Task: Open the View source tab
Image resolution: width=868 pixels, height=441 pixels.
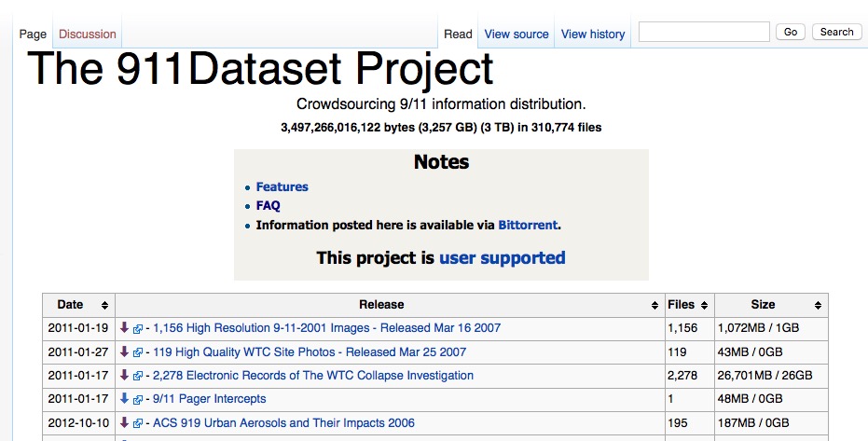Action: [517, 34]
